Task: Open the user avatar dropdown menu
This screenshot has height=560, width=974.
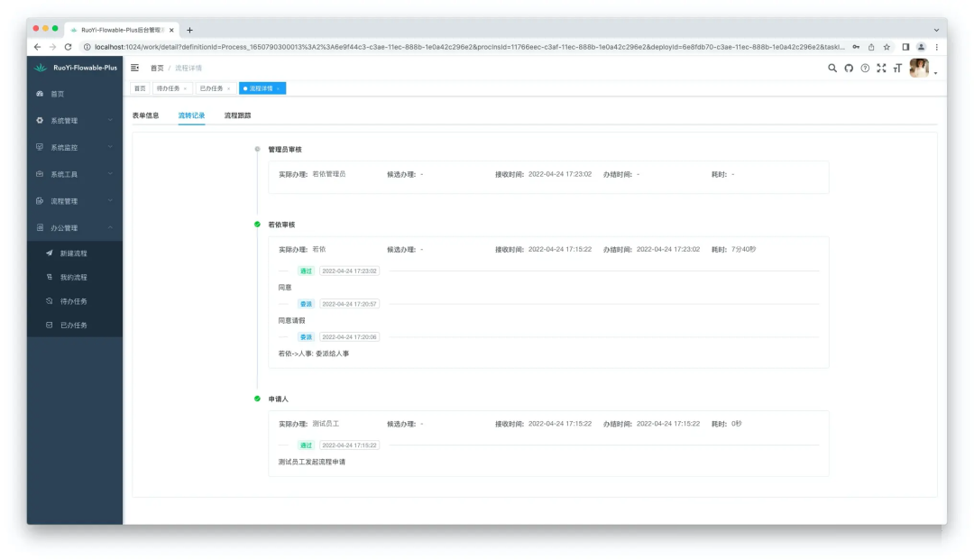Action: click(x=923, y=69)
